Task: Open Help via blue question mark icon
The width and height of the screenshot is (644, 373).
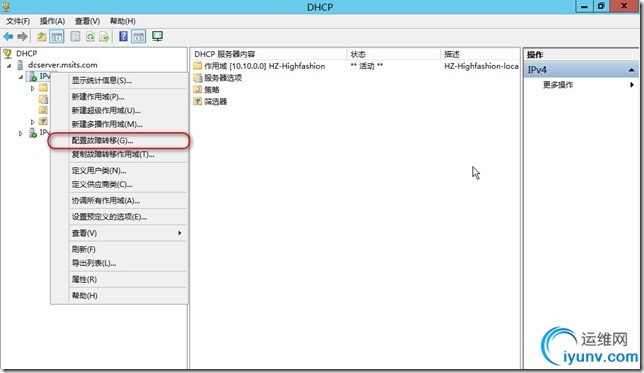Action: tap(123, 36)
